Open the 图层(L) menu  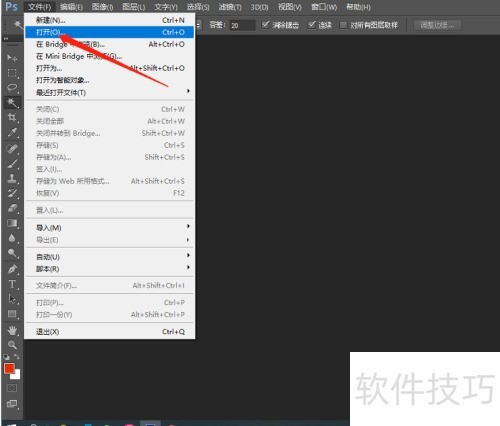tap(133, 7)
